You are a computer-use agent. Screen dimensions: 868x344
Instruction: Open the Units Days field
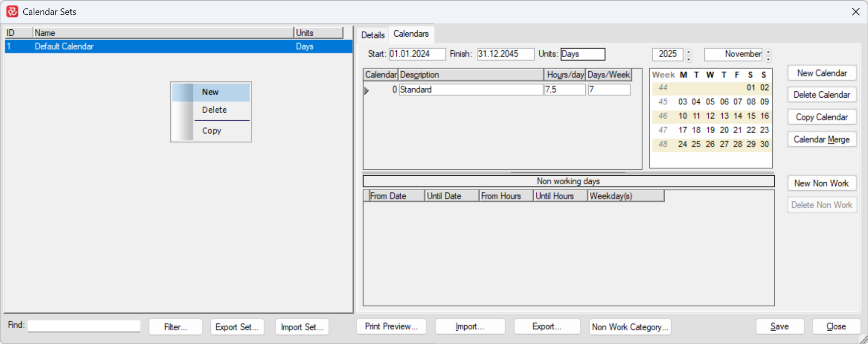click(583, 54)
